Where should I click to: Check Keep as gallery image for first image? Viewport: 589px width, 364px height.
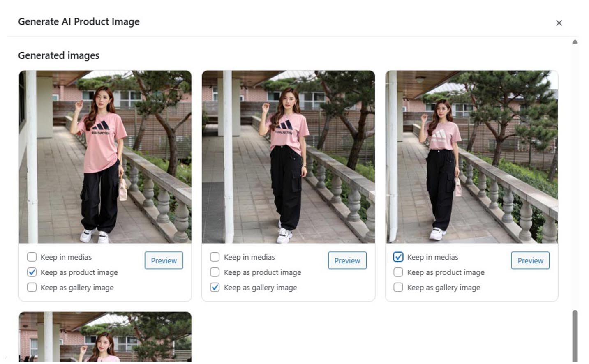[x=32, y=288]
